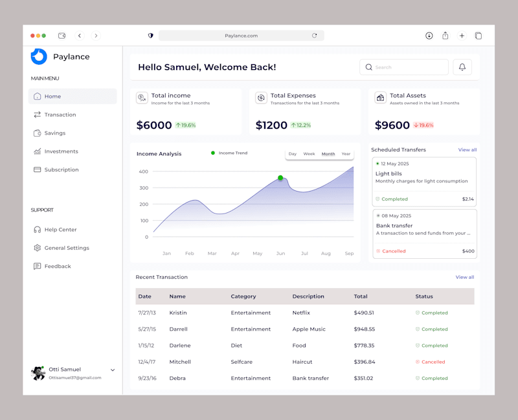
Task: Click the Total Assets card icon
Action: pyautogui.click(x=380, y=98)
